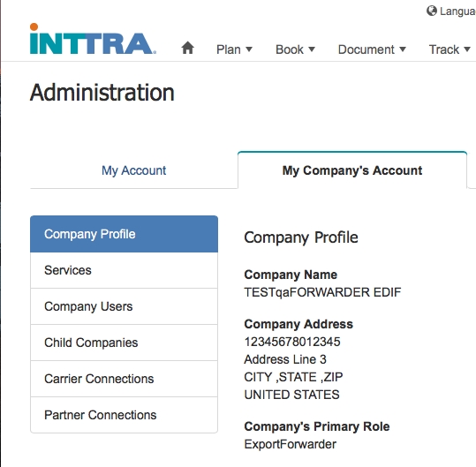Click the globe icon next to Language

click(x=431, y=11)
